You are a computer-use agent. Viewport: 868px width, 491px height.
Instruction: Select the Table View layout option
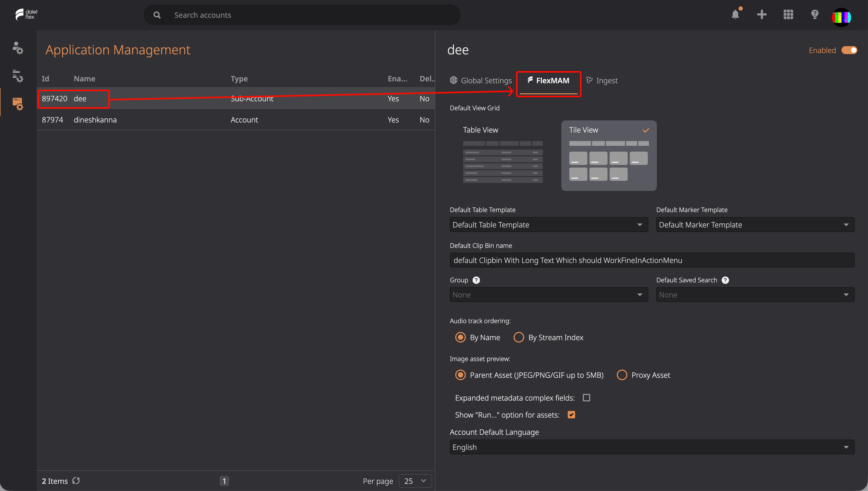[x=503, y=155]
